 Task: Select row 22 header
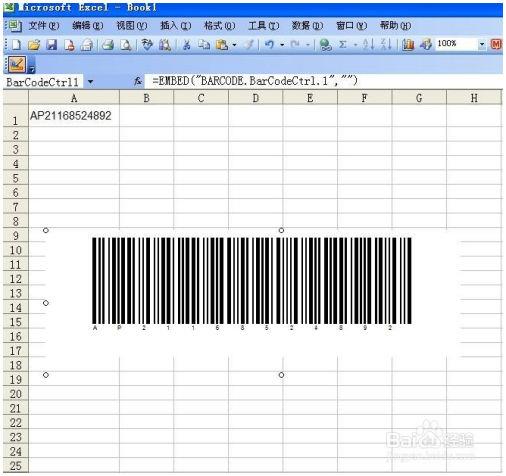(16, 422)
